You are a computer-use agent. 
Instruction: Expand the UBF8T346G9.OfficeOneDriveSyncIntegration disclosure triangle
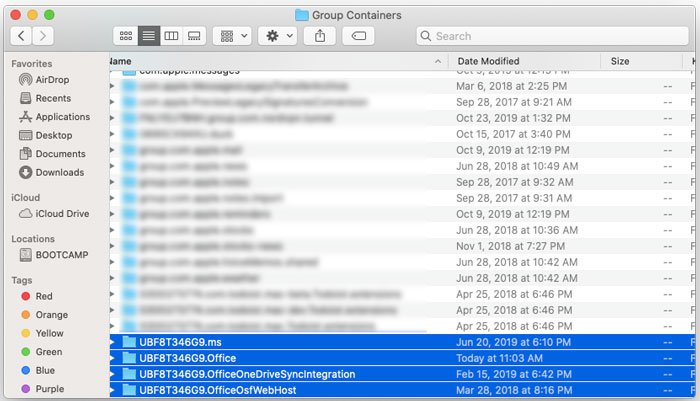[x=112, y=374]
